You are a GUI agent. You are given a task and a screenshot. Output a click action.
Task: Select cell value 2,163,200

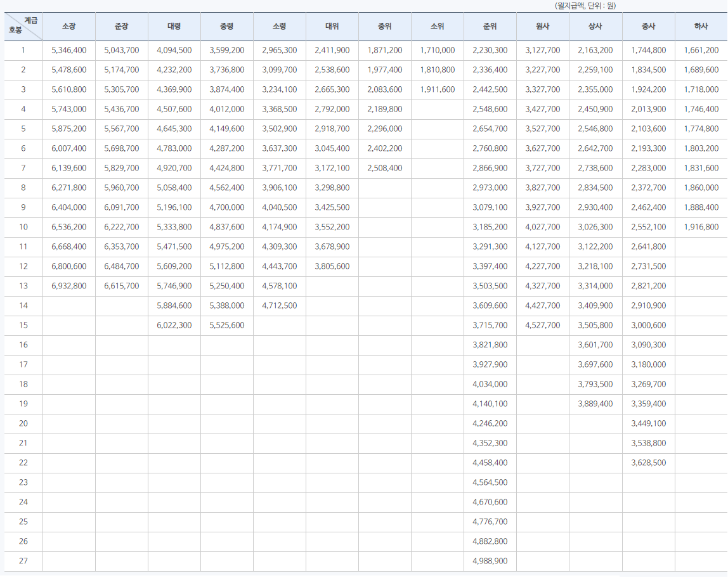595,50
